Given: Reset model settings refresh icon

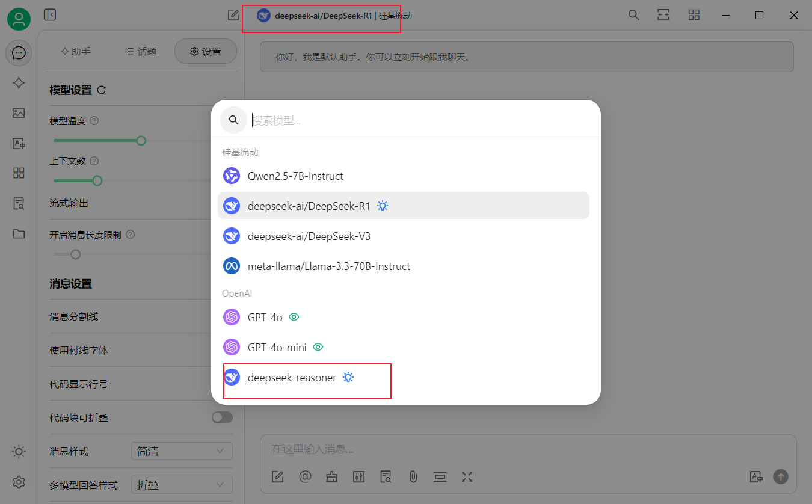Looking at the screenshot, I should coord(102,90).
